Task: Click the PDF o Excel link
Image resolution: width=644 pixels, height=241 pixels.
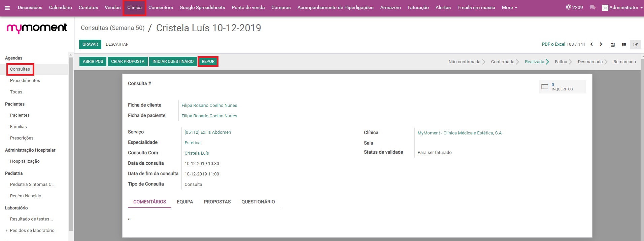Action: click(x=553, y=44)
